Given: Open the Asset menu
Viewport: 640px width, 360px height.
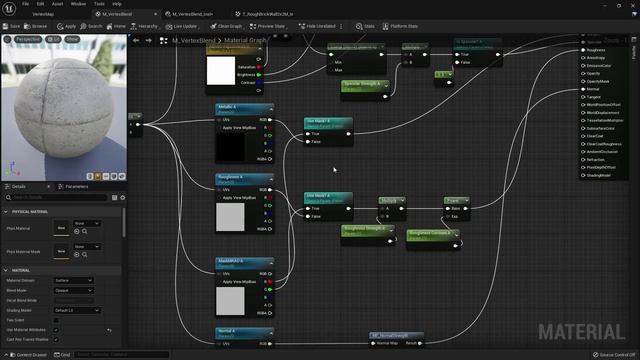Looking at the screenshot, I should coord(58,4).
